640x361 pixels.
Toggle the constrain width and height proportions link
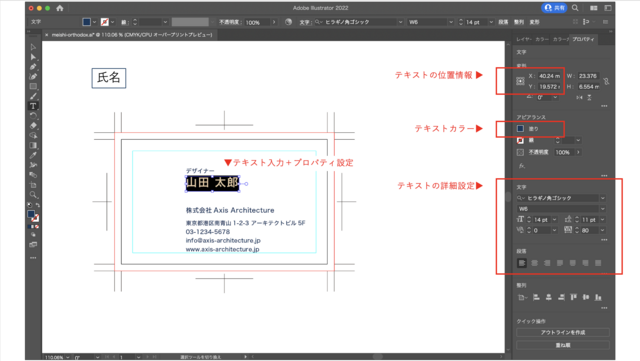pos(606,81)
